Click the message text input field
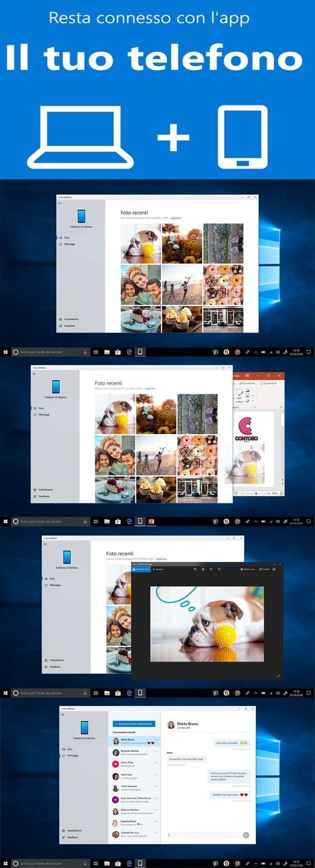The height and width of the screenshot is (868, 315). [204, 835]
